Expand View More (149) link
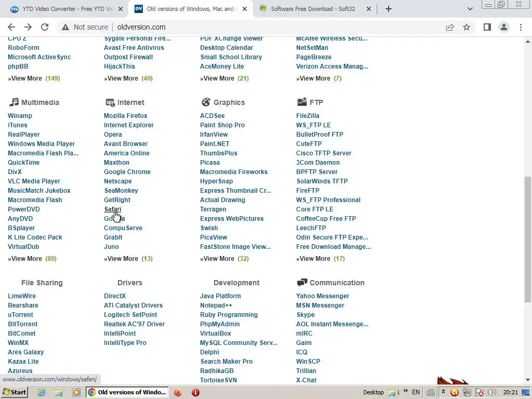Image resolution: width=532 pixels, height=399 pixels. [x=34, y=78]
